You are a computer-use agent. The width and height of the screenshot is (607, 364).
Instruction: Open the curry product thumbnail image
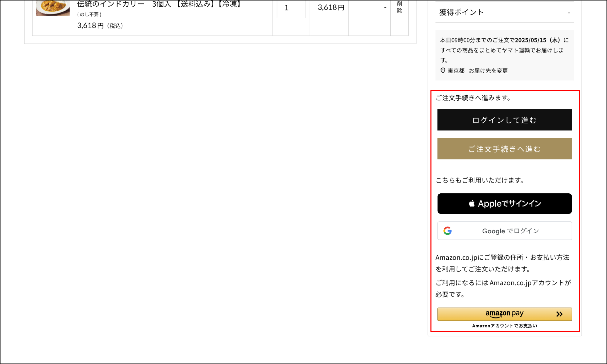pyautogui.click(x=53, y=8)
